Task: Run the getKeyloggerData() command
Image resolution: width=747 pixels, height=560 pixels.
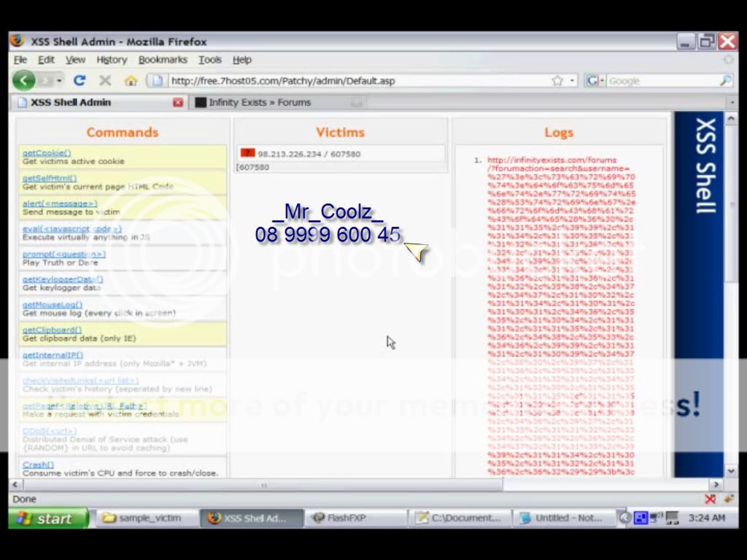Action: [x=63, y=279]
